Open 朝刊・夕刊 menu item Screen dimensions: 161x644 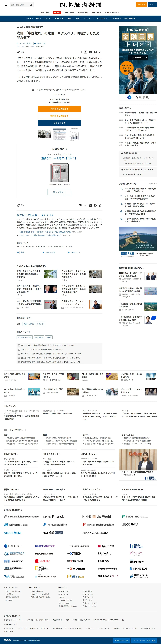pyautogui.click(x=45, y=13)
